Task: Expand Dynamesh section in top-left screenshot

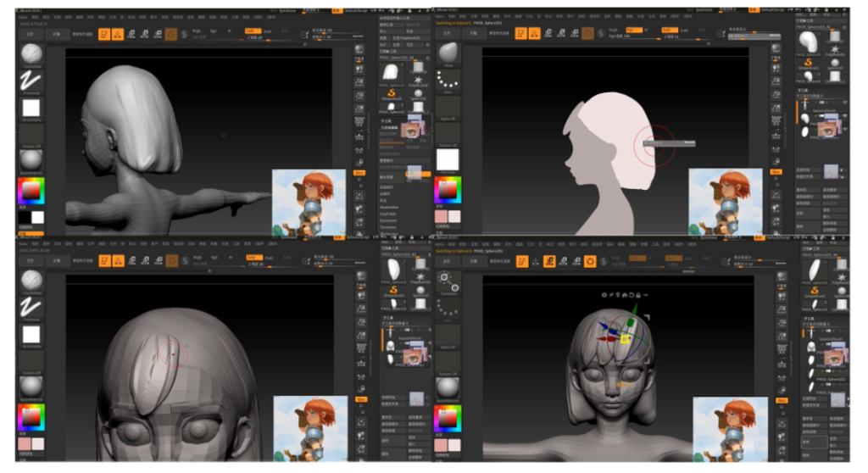Action: [x=387, y=220]
